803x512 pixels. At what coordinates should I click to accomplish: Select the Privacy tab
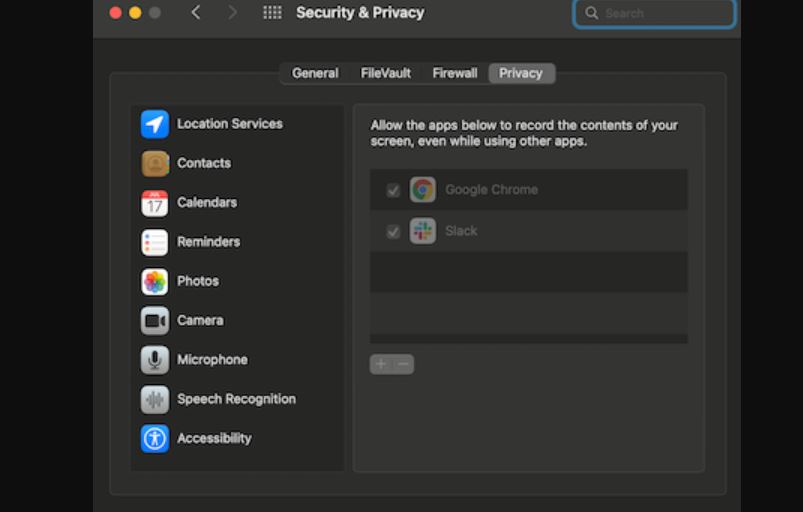click(x=521, y=73)
